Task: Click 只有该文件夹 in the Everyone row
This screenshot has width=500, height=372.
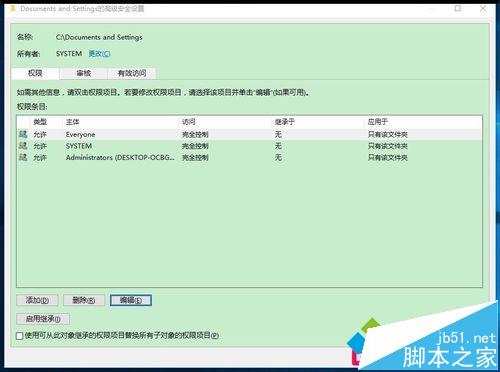Action: [x=388, y=135]
